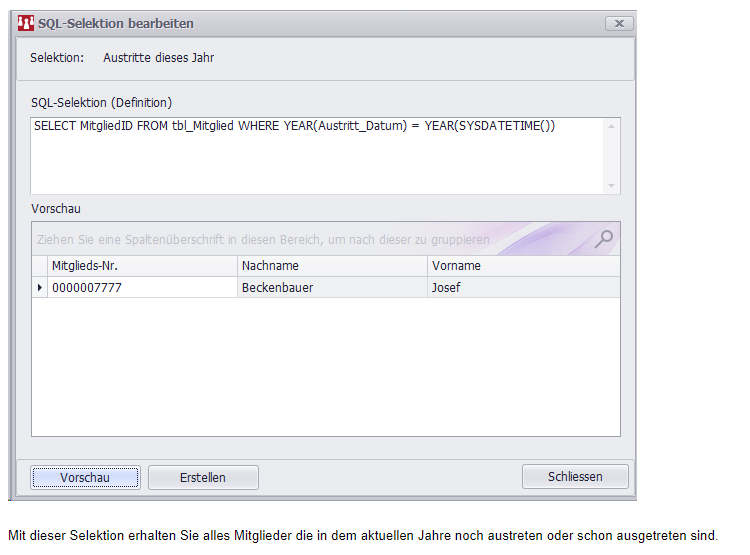Select the Josef first name cell
This screenshot has width=750, height=555.
523,288
